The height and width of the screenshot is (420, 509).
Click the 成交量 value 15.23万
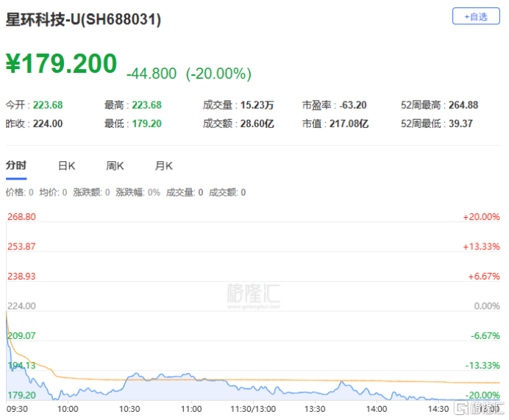coord(257,105)
